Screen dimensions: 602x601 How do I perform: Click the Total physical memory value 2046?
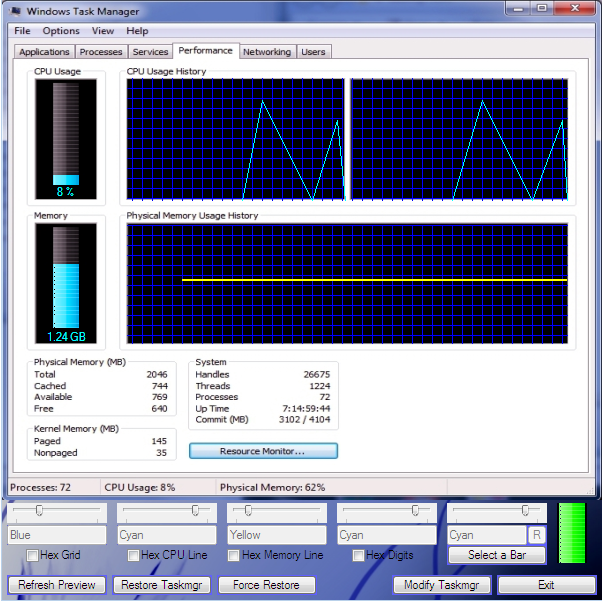157,374
